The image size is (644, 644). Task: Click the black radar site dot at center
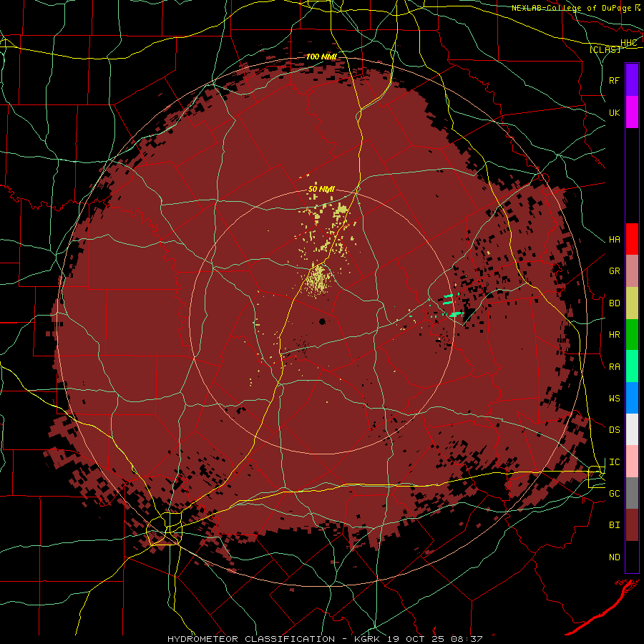click(323, 321)
